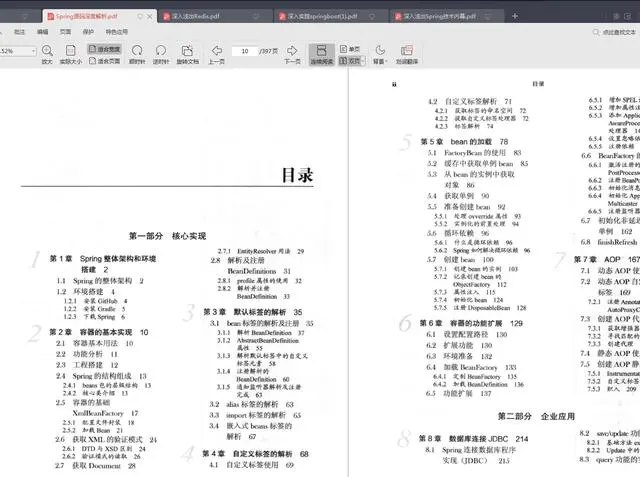
Task: Click the 第5章 bean的加载 78 entry
Action: tap(464, 142)
